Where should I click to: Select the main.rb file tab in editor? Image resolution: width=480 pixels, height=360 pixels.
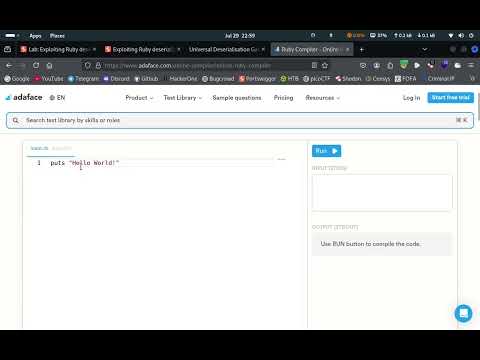point(39,148)
